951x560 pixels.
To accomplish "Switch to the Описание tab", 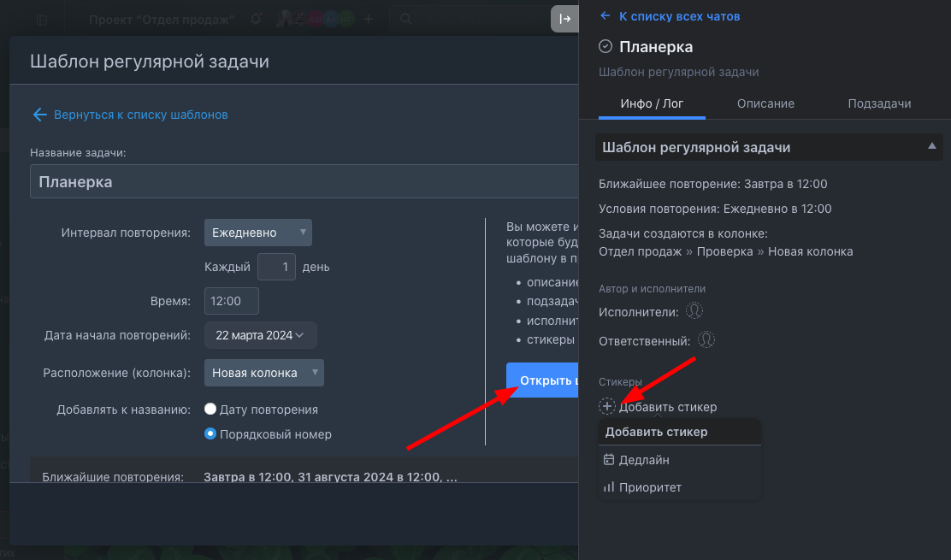I will click(x=765, y=103).
